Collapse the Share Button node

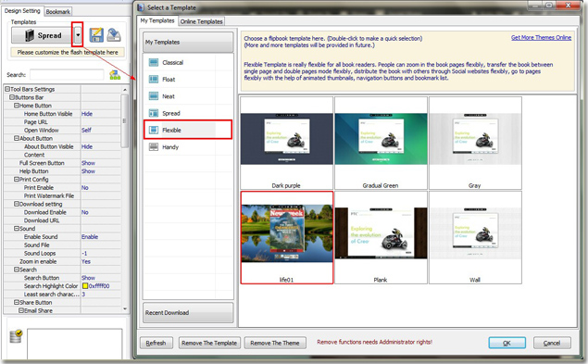tap(17, 302)
